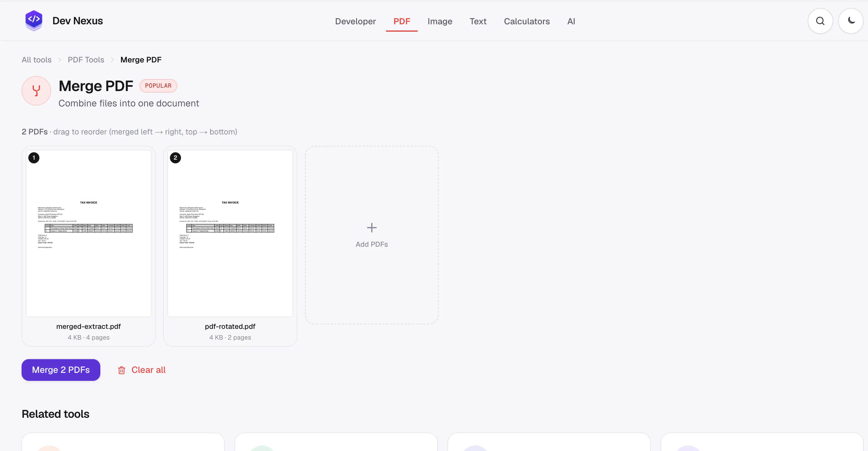Select the PDF navigation tab

click(x=402, y=21)
